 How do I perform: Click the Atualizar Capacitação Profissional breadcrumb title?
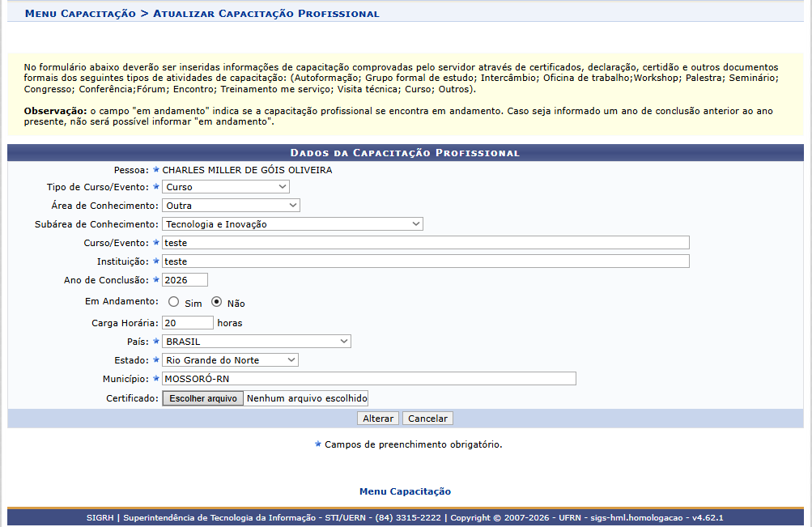point(266,14)
